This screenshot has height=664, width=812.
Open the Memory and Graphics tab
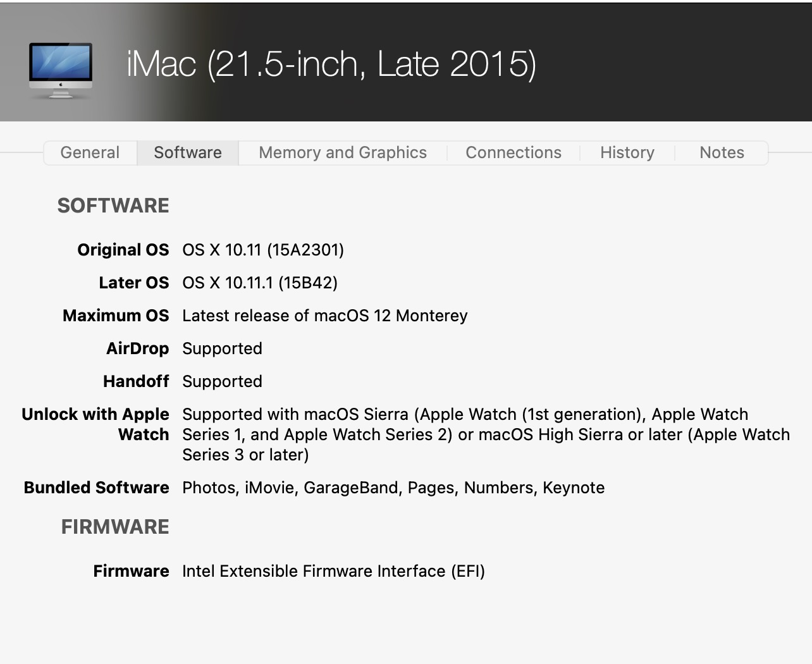343,152
